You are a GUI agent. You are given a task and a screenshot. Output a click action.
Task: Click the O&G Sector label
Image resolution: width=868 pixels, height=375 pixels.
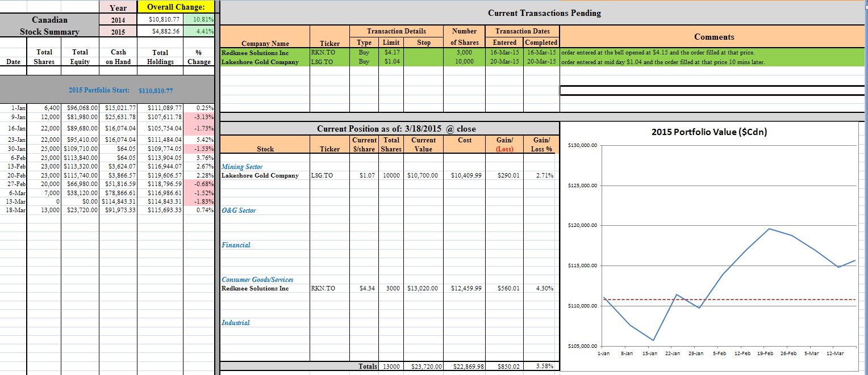tap(239, 210)
